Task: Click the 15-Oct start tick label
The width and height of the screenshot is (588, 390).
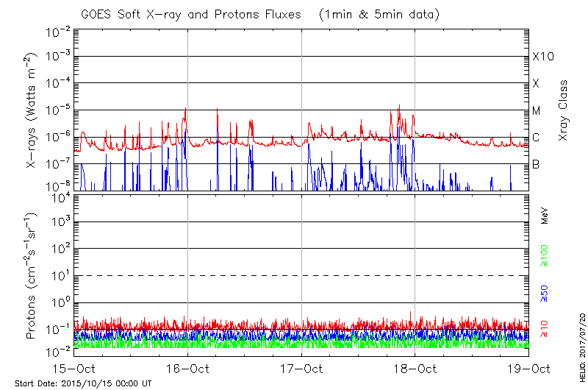Action: click(73, 368)
